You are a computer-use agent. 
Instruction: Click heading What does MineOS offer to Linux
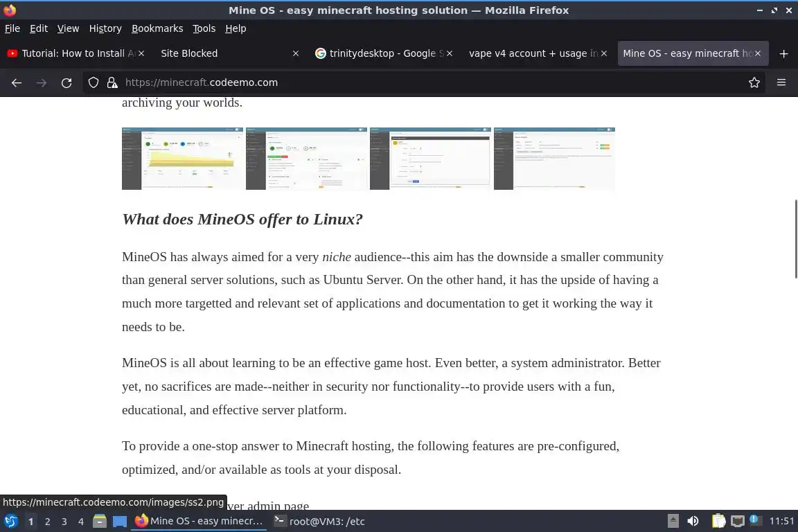click(242, 219)
